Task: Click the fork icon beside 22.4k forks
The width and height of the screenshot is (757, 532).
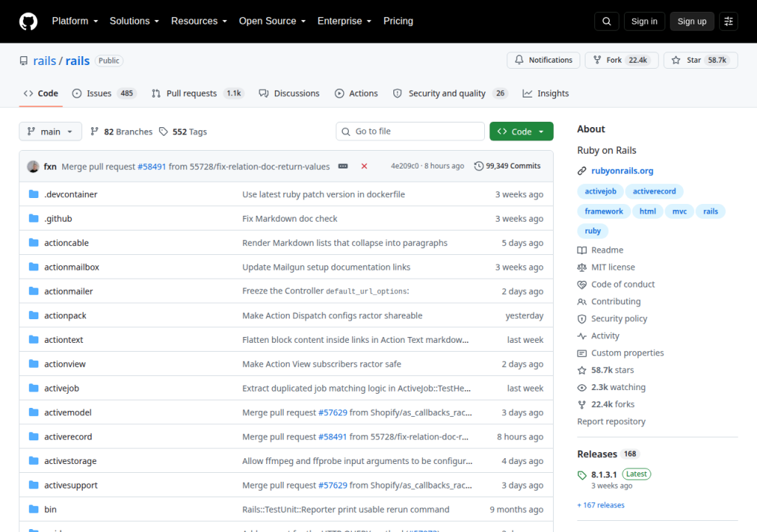Action: pos(582,405)
